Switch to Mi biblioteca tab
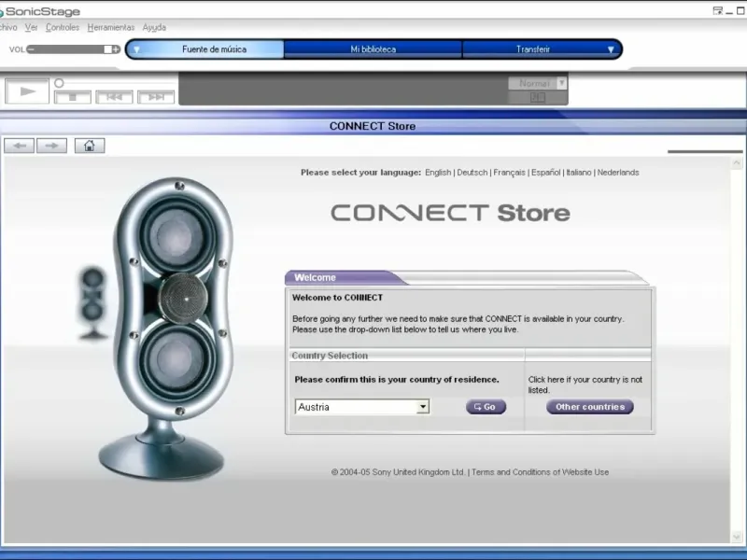The width and height of the screenshot is (747, 560). click(373, 49)
